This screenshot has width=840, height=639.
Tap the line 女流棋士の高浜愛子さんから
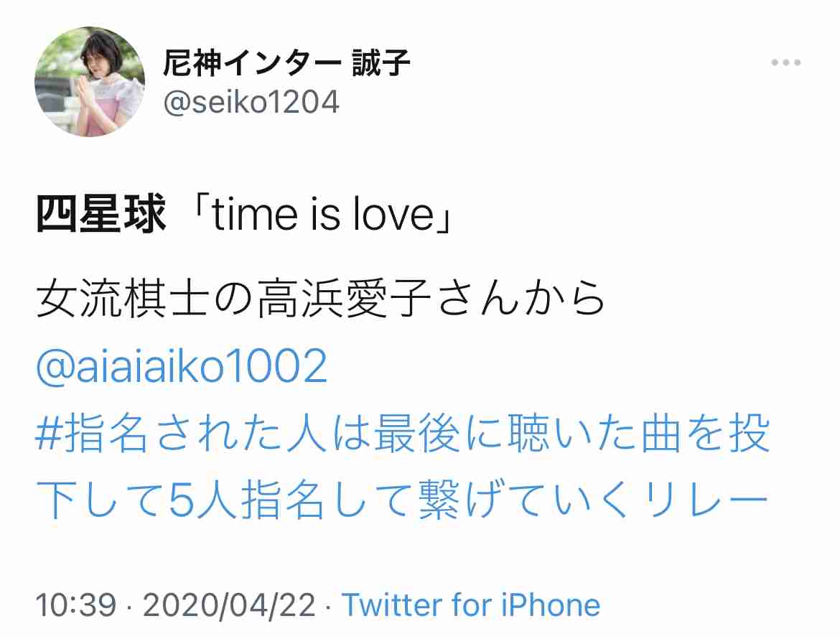[320, 299]
